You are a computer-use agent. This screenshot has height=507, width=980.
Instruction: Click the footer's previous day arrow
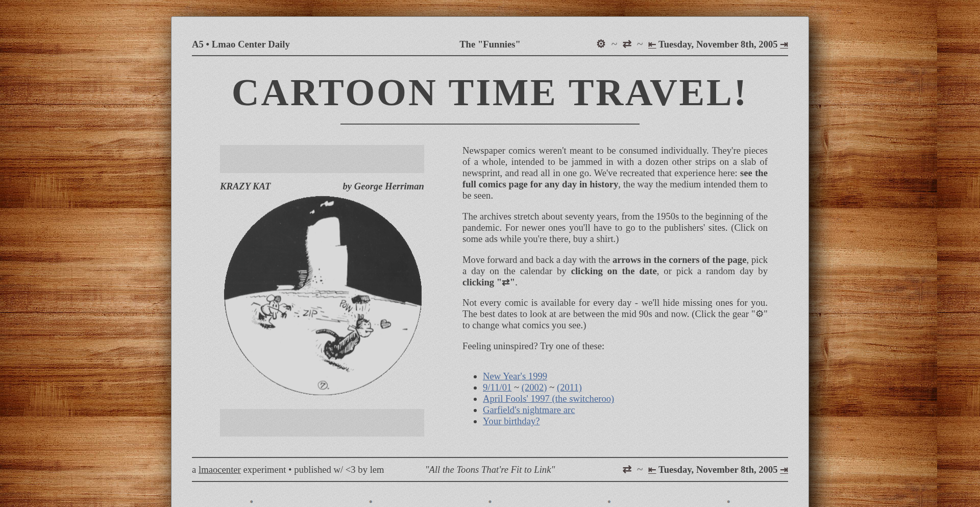[652, 470]
